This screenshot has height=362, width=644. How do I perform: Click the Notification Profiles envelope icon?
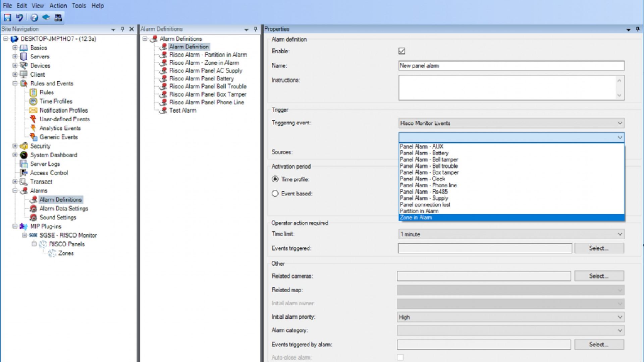click(x=33, y=110)
